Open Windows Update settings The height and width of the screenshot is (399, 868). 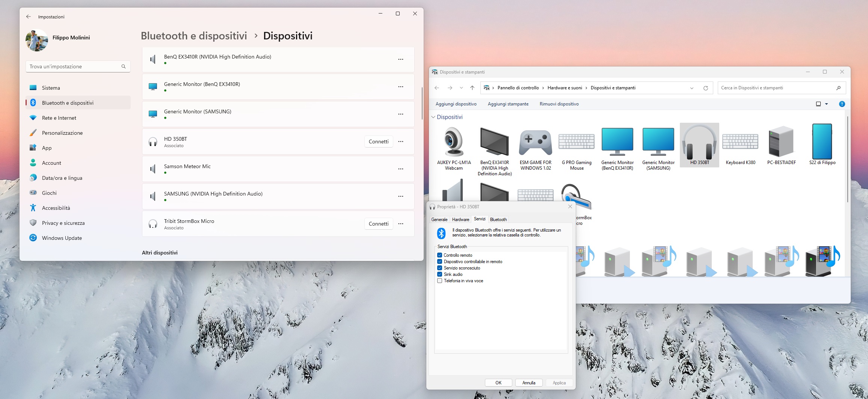tap(78, 238)
